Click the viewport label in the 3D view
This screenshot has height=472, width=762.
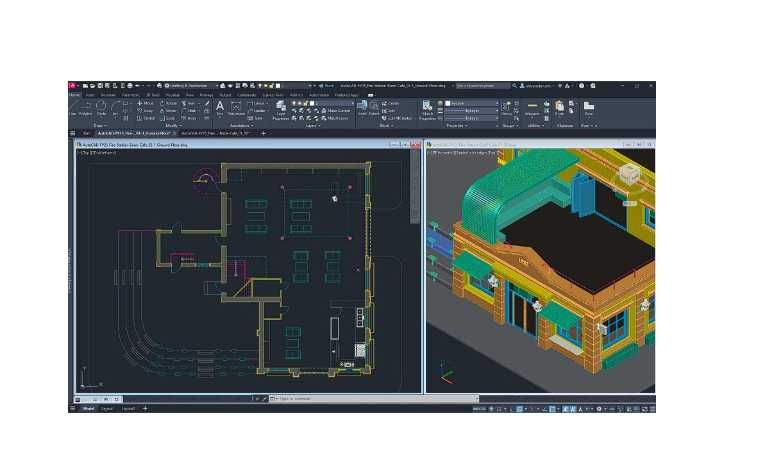point(462,153)
